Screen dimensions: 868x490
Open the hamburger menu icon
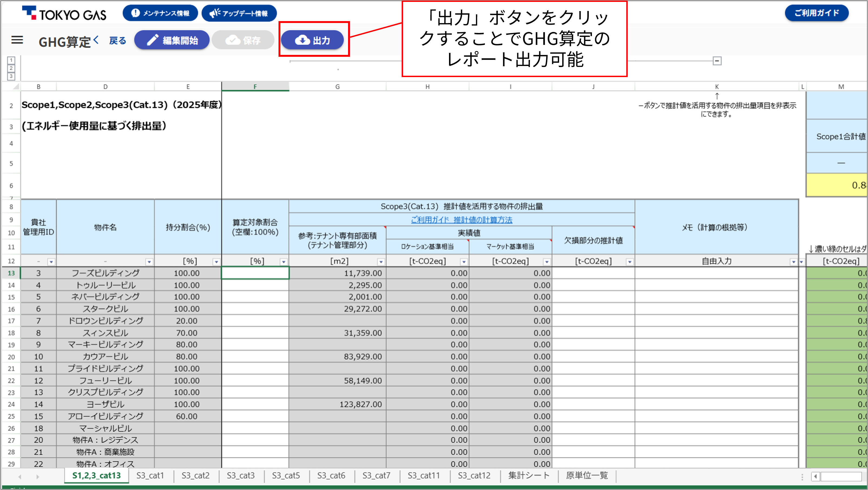(17, 40)
